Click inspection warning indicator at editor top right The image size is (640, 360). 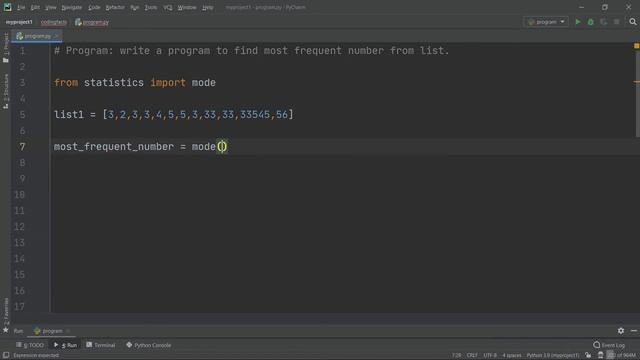pos(636,46)
